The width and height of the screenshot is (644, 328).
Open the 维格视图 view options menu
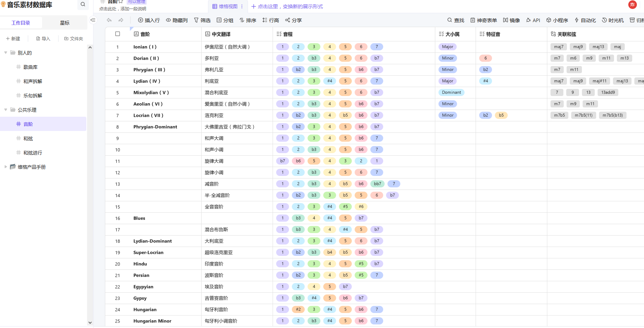coord(242,6)
